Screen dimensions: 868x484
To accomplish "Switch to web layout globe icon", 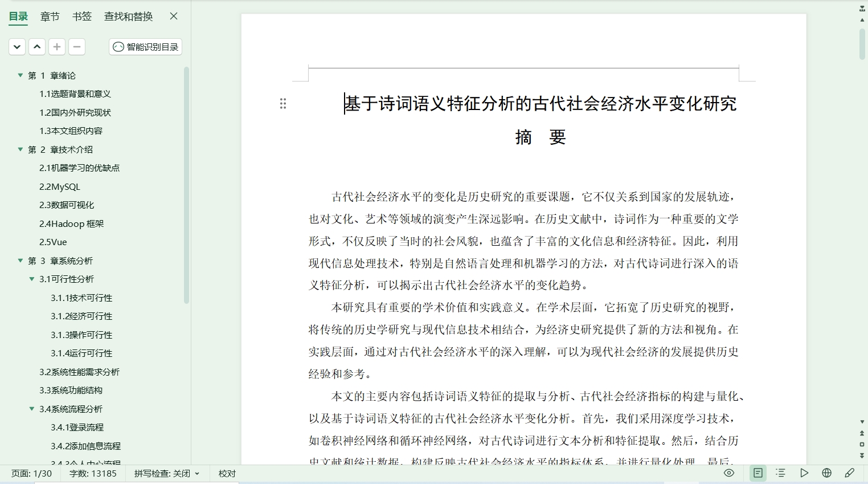I will [x=827, y=473].
